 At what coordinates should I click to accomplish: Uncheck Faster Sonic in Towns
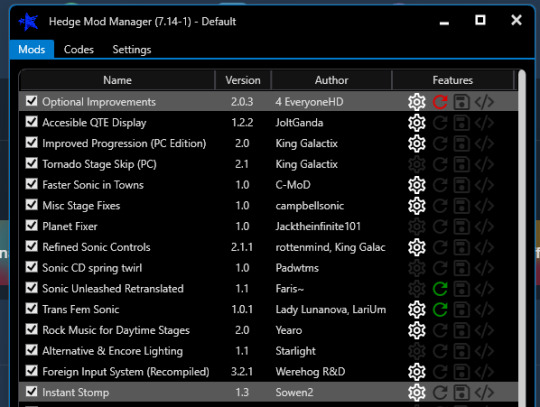tap(31, 184)
